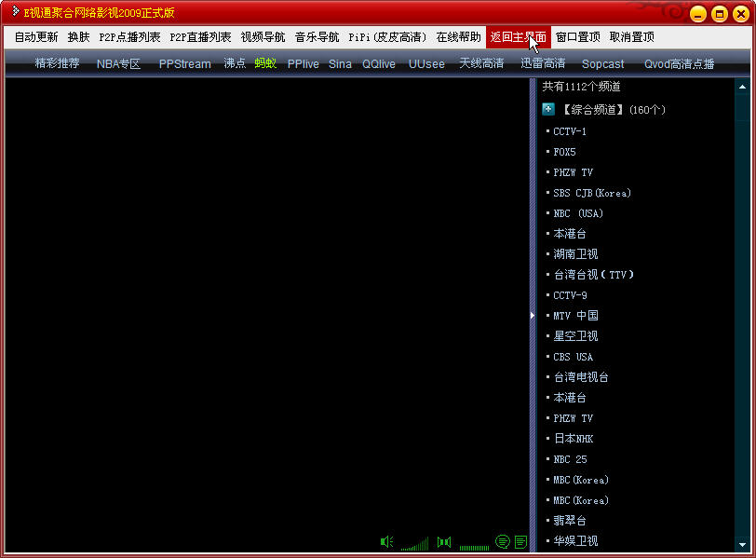
Task: Click the scrollbar up arrow
Action: (x=743, y=87)
